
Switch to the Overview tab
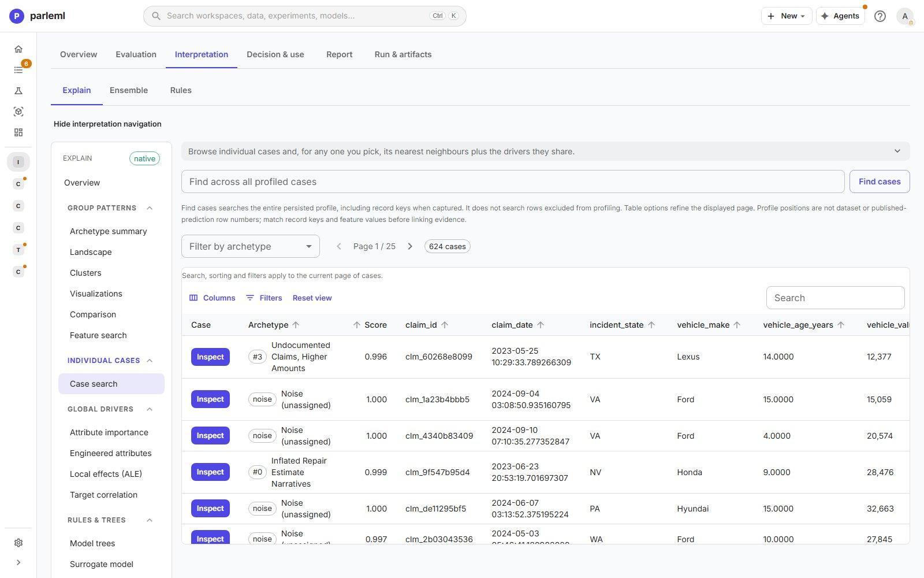(x=79, y=54)
